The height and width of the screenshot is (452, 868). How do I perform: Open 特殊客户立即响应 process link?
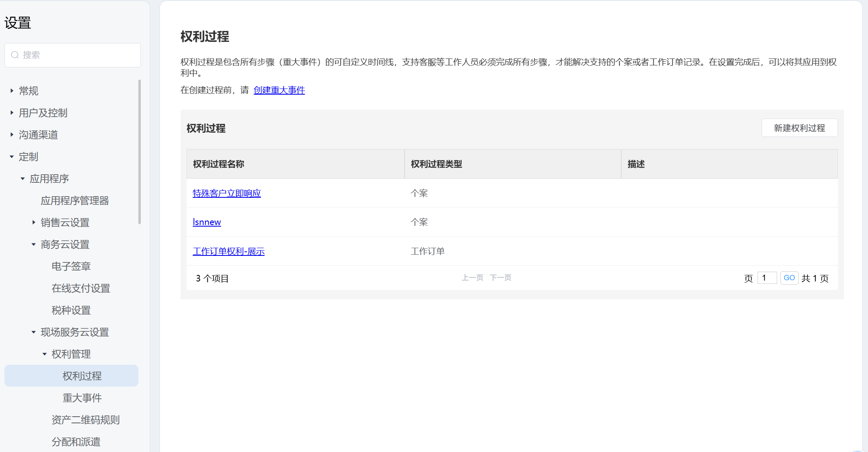(x=226, y=193)
